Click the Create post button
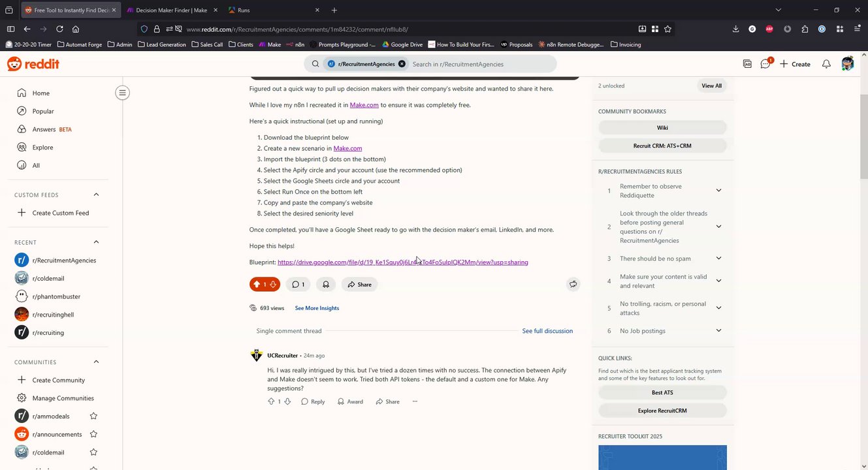Viewport: 868px width, 470px height. (795, 64)
